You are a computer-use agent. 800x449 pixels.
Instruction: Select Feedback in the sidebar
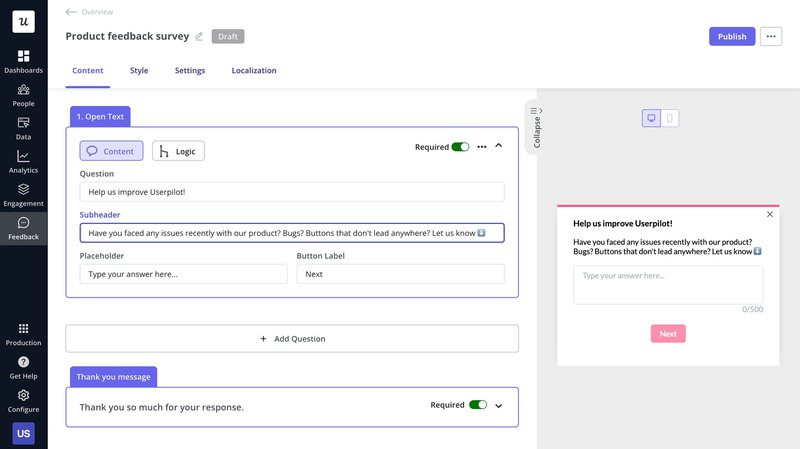tap(23, 228)
